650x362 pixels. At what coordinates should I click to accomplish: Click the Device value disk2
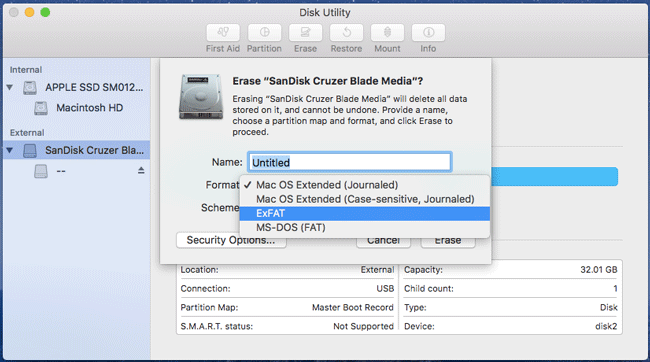[x=606, y=326]
